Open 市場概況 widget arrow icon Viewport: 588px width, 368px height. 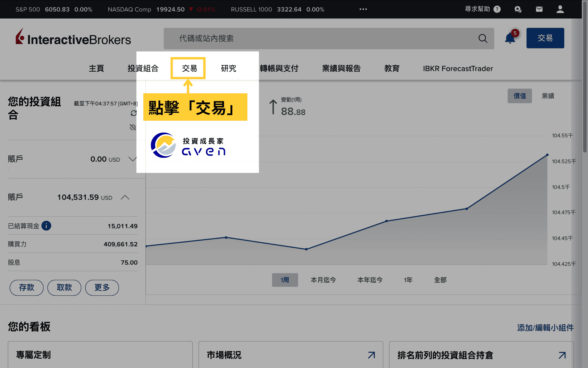(372, 355)
